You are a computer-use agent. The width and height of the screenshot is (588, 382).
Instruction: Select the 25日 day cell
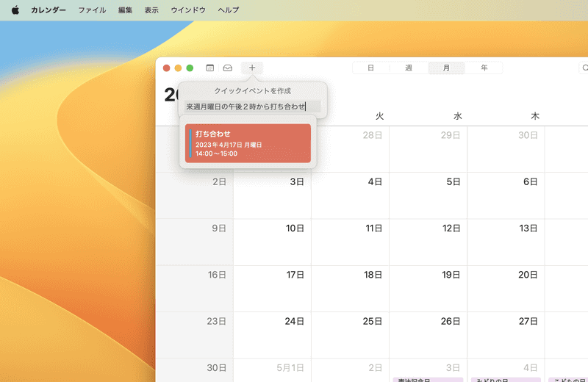coord(351,335)
